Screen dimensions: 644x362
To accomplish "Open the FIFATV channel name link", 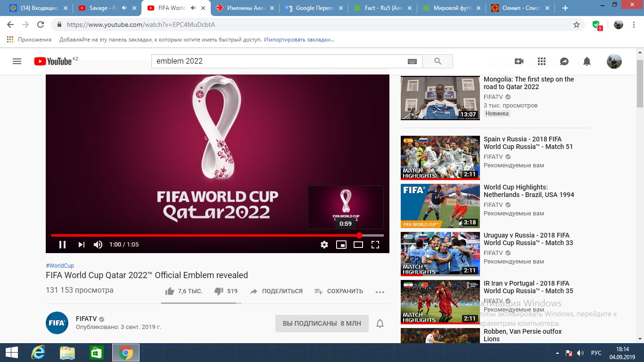I will (87, 319).
